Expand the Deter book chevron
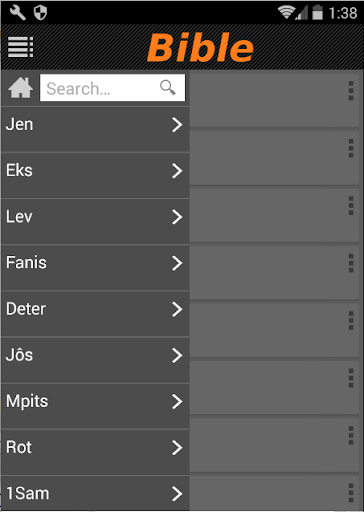 [177, 309]
